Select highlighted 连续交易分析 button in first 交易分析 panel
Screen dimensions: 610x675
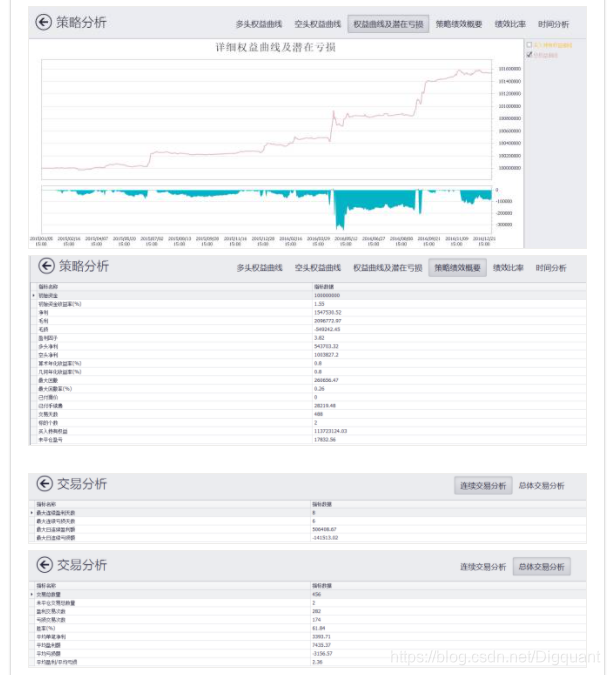(x=483, y=486)
